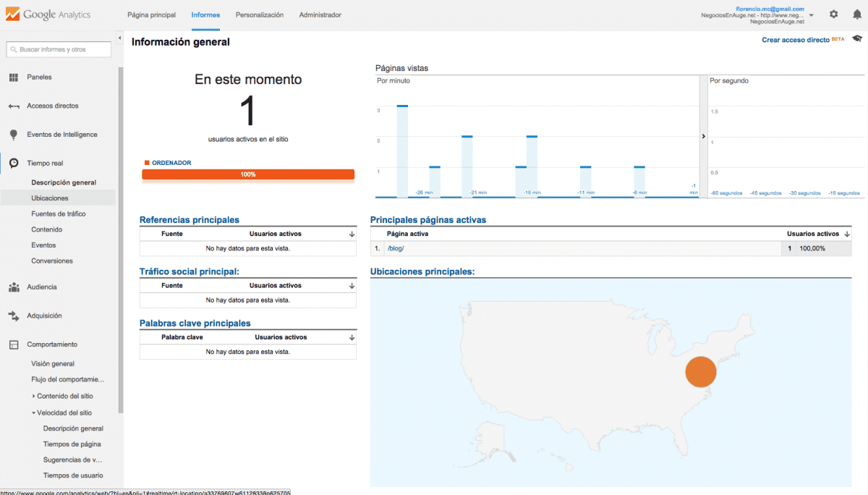Open the notifications bell icon

click(857, 14)
